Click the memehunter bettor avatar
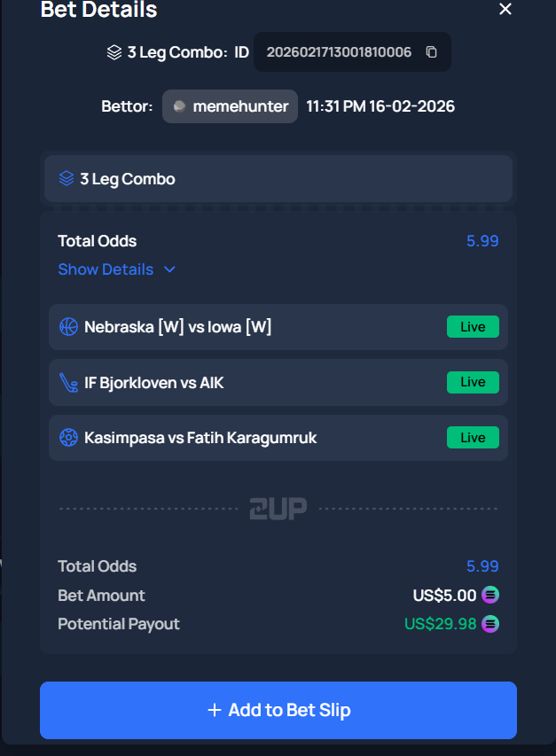This screenshot has height=756, width=556. coord(180,106)
